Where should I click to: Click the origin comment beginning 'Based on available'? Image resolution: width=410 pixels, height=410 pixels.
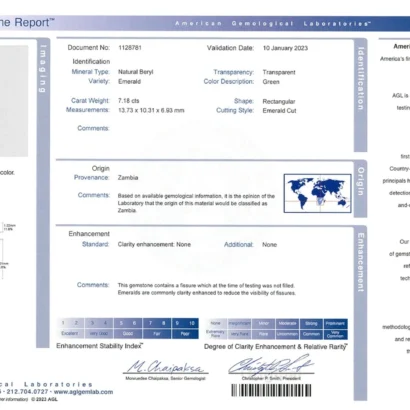196,203
